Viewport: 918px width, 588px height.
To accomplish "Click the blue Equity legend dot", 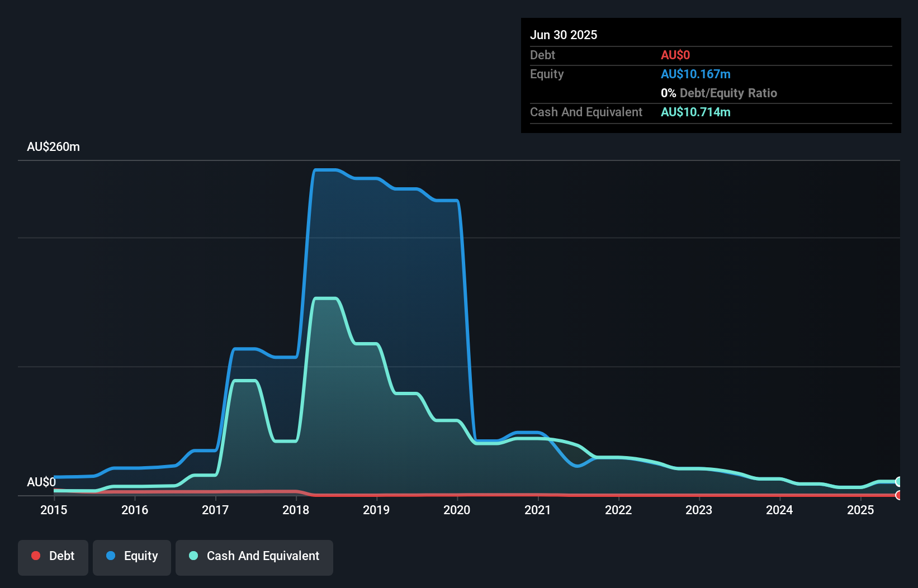I will tap(110, 556).
